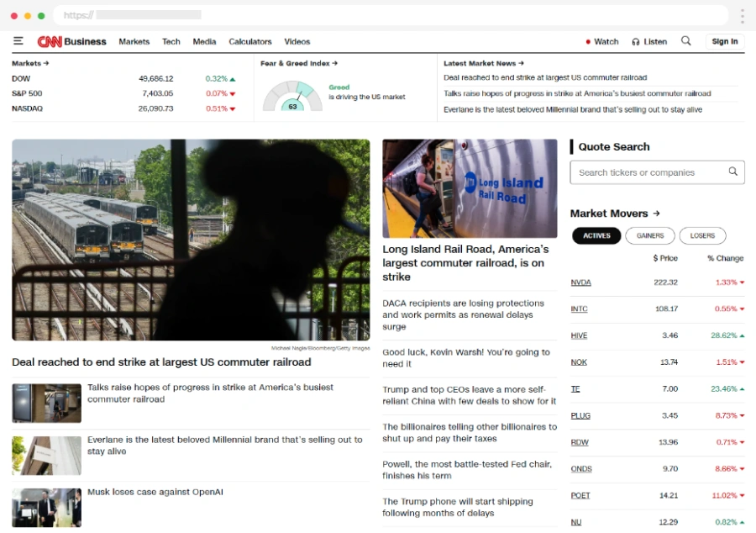Open the Fear & Greed Index heading link
The width and height of the screenshot is (756, 533).
299,63
